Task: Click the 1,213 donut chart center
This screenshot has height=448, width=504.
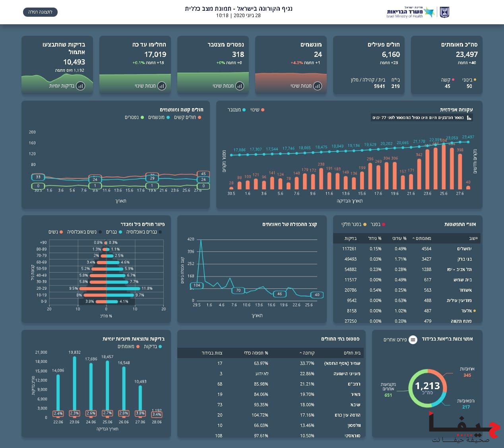Action: [427, 388]
